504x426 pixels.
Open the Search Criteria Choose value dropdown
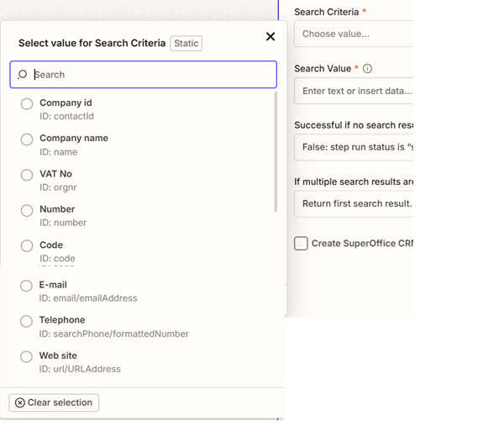(354, 34)
